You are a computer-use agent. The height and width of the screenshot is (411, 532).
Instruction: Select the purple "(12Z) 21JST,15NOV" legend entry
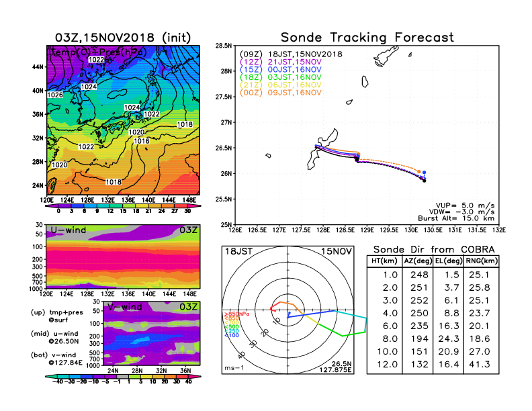[x=281, y=62]
